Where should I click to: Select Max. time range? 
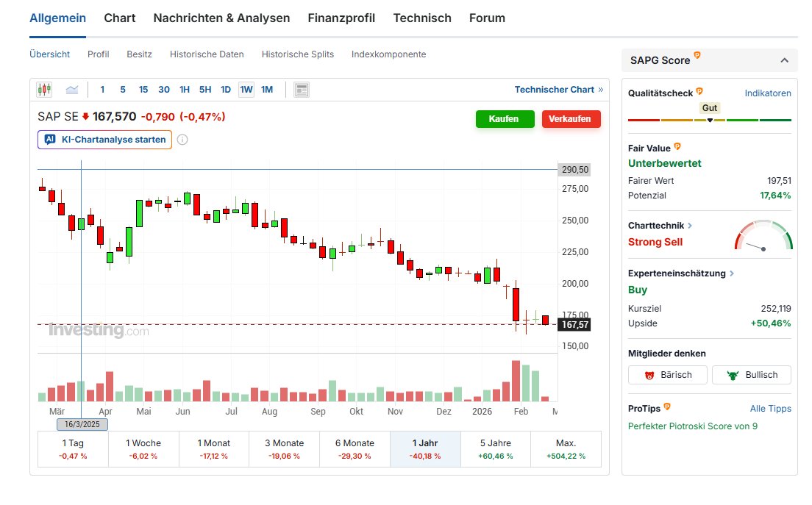click(566, 449)
